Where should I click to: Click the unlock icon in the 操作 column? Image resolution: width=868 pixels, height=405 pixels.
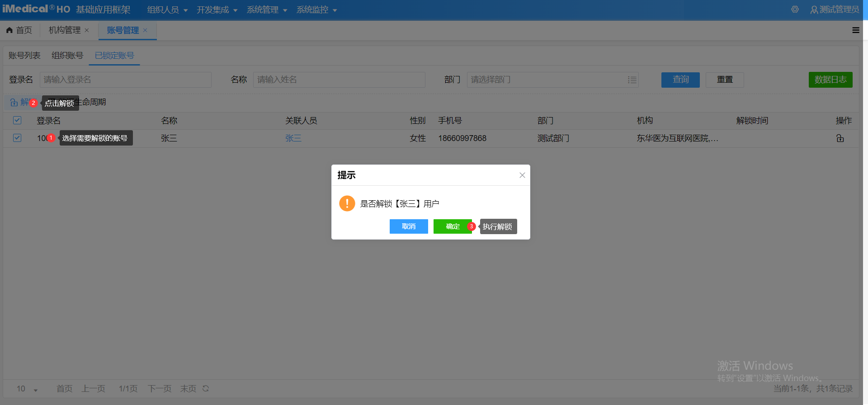(840, 138)
